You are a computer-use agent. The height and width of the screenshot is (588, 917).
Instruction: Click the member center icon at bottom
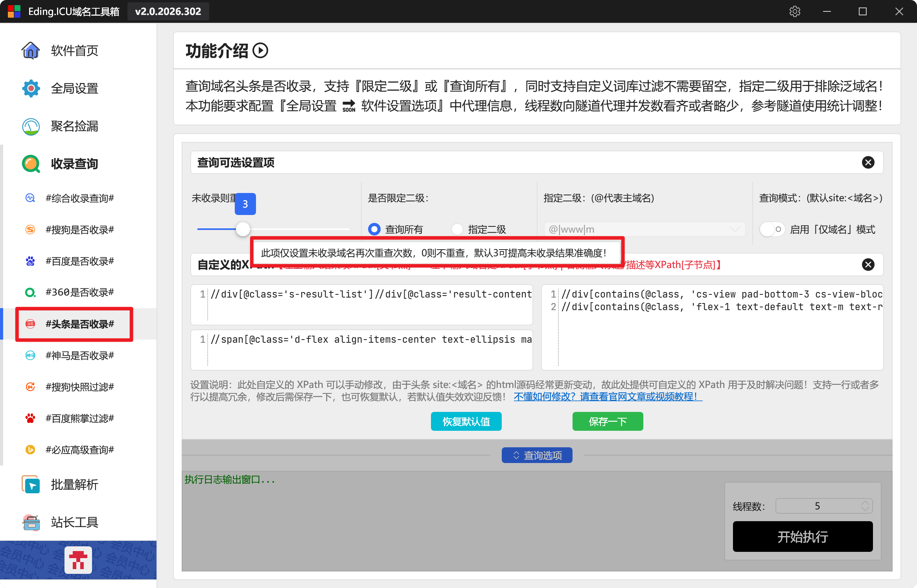pos(78,560)
